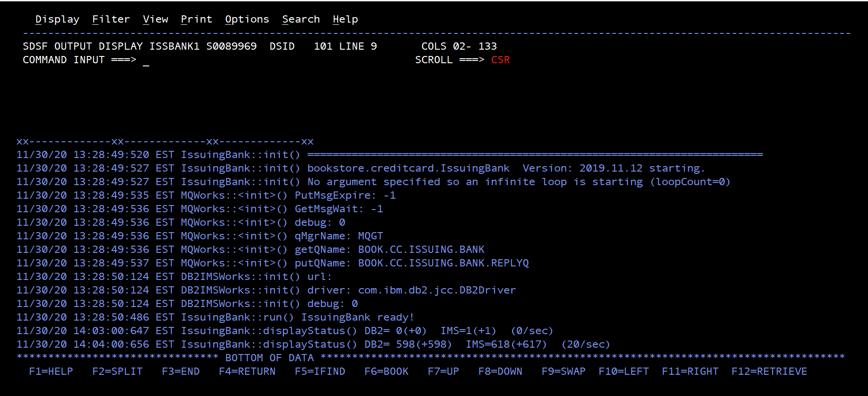868x396 pixels.
Task: Open the Filter menu
Action: tap(111, 19)
